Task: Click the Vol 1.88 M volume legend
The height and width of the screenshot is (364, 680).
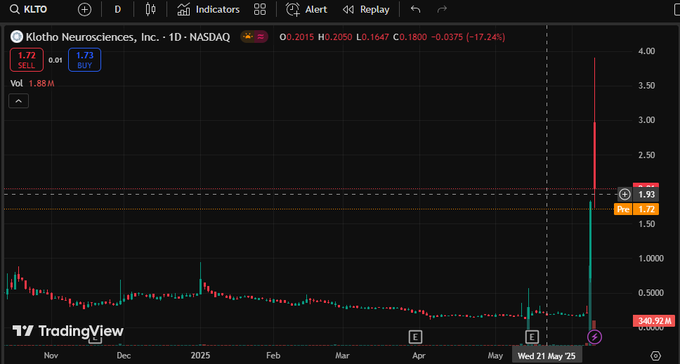Action: (33, 83)
